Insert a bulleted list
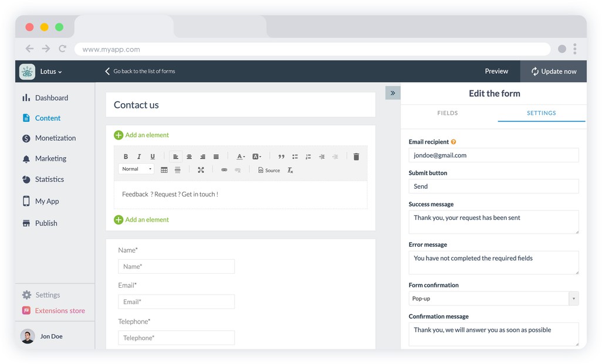The height and width of the screenshot is (364, 602). pos(295,157)
